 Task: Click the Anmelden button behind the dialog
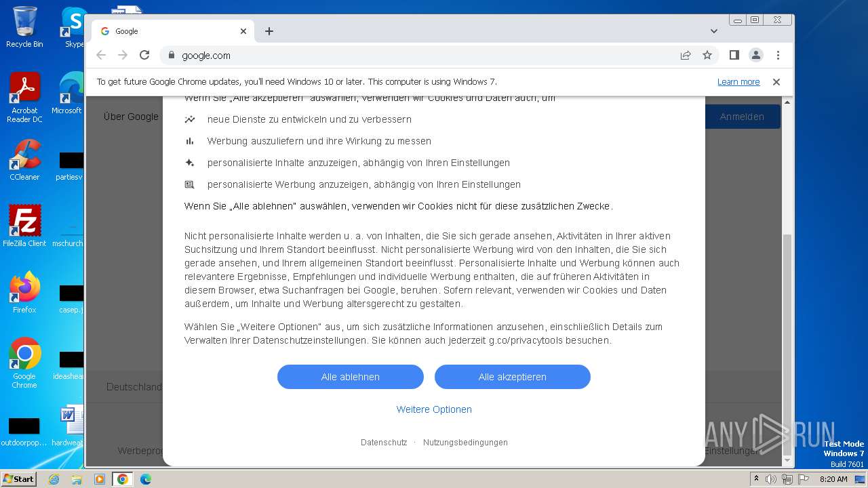pos(742,117)
